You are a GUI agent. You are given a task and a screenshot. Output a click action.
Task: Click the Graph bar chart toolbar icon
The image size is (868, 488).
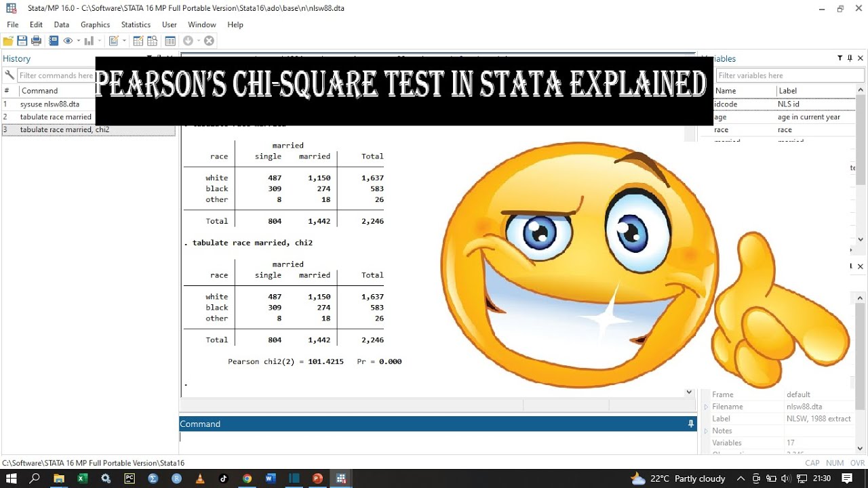pos(89,41)
